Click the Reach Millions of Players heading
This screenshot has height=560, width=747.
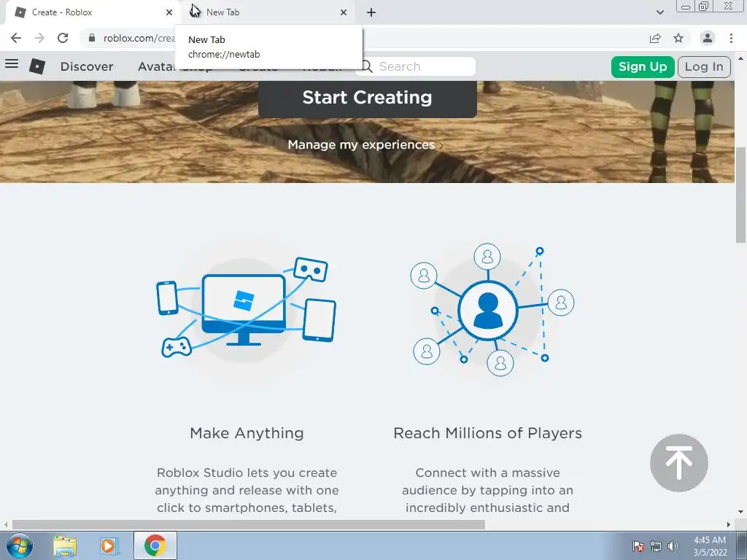point(487,433)
